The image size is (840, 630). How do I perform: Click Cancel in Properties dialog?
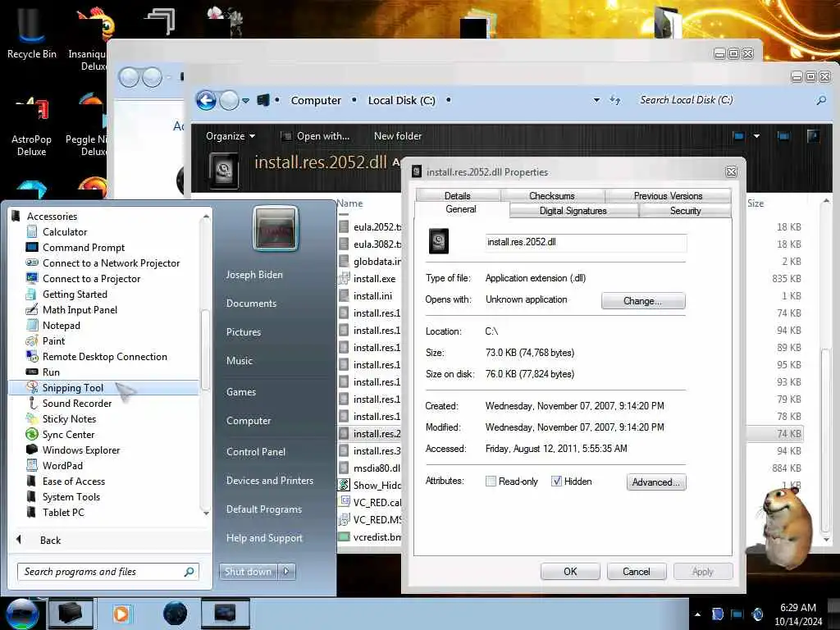coord(637,572)
